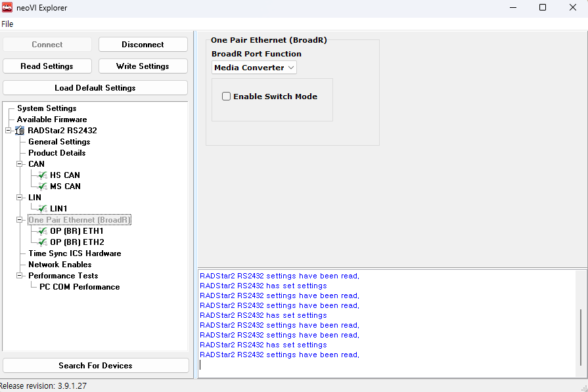This screenshot has width=588, height=392.
Task: Click the log output scrollbar thumb
Action: 581,337
